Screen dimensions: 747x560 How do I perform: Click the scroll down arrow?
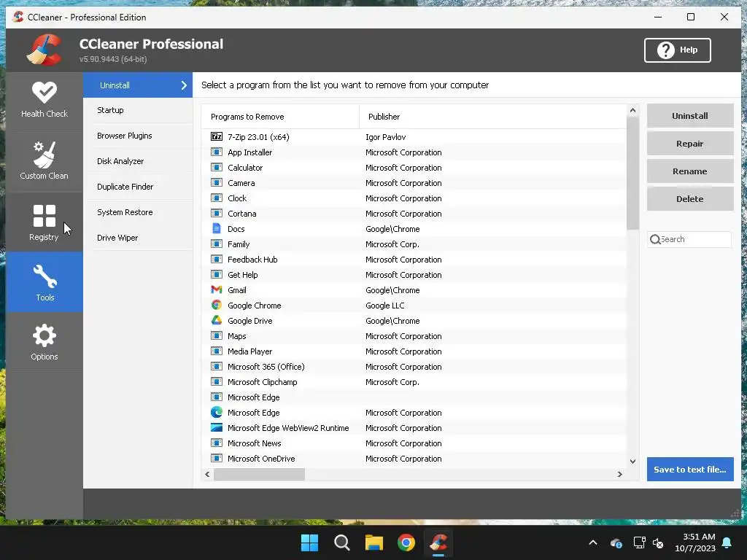(x=632, y=462)
